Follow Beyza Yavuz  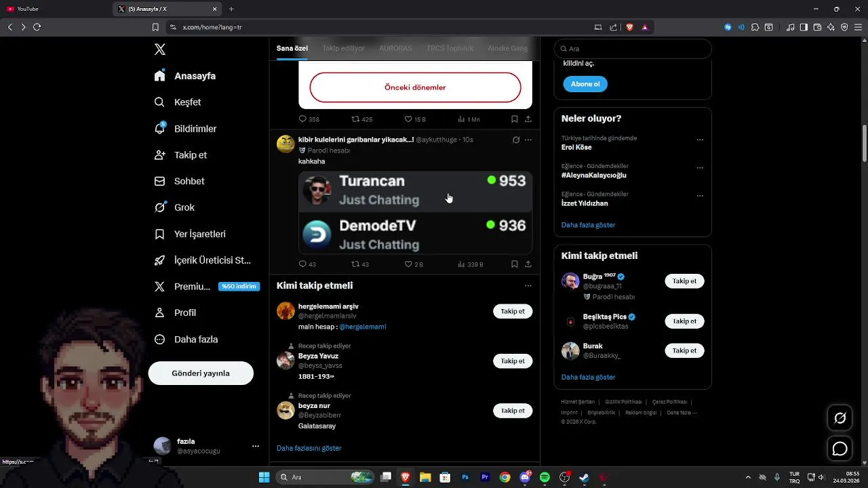pos(513,361)
